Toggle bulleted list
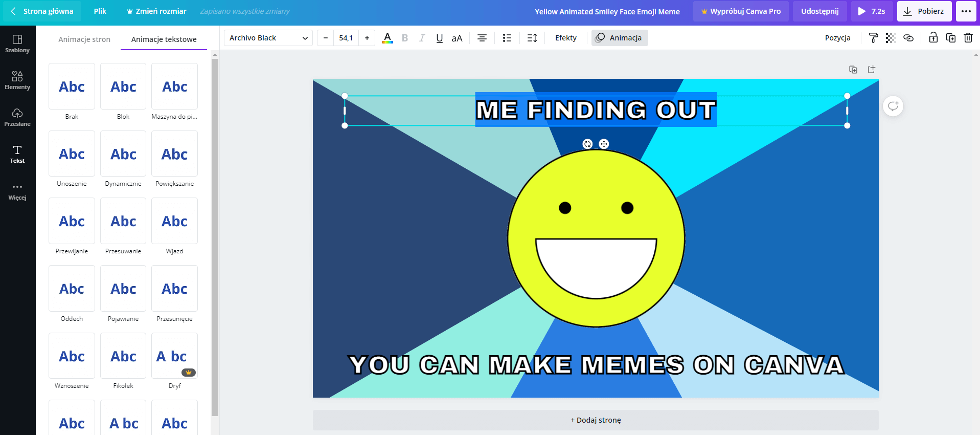The height and width of the screenshot is (435, 980). coord(507,38)
